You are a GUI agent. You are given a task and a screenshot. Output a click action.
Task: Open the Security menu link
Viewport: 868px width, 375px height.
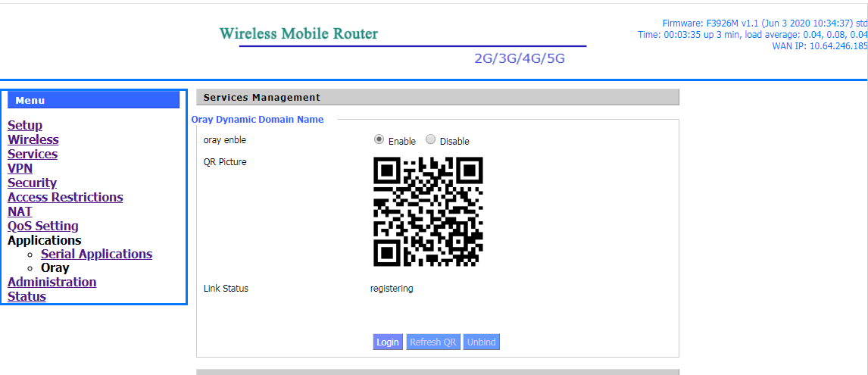[x=32, y=183]
